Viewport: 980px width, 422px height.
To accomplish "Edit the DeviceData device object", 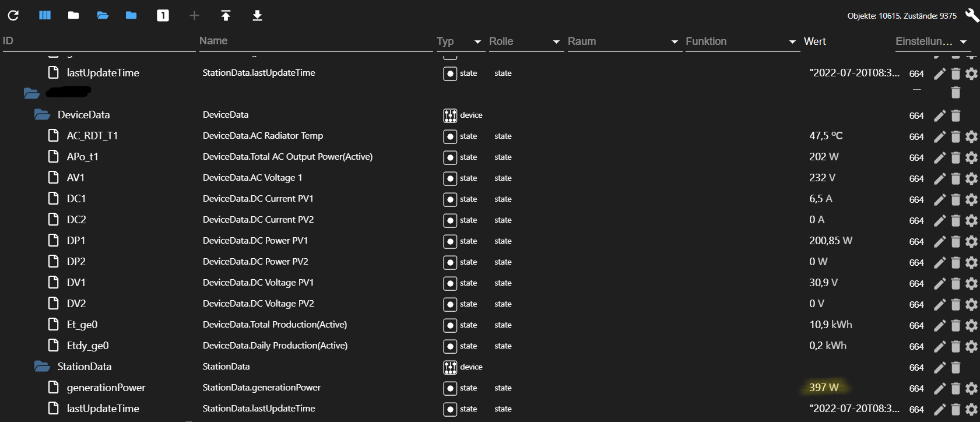I will tap(940, 115).
